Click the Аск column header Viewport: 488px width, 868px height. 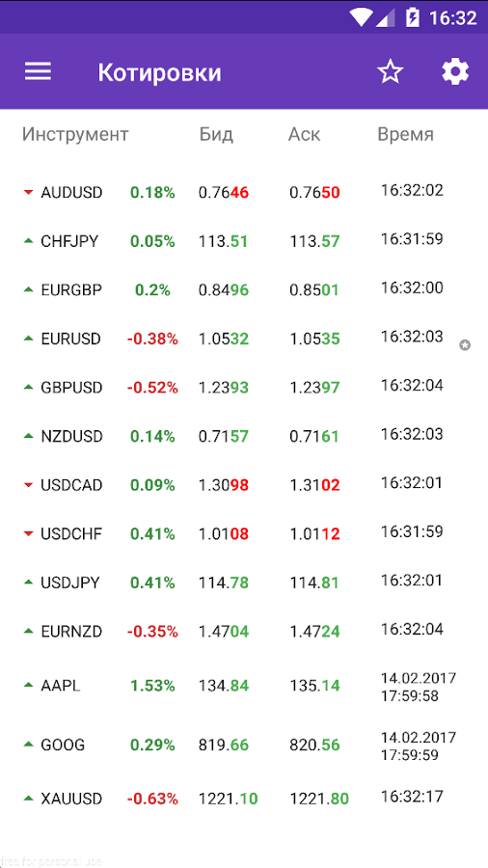pyautogui.click(x=305, y=134)
